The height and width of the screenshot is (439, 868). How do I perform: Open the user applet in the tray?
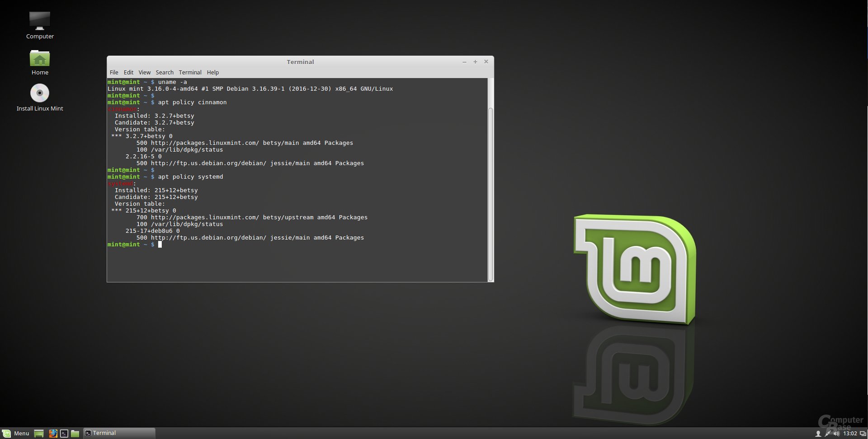818,434
